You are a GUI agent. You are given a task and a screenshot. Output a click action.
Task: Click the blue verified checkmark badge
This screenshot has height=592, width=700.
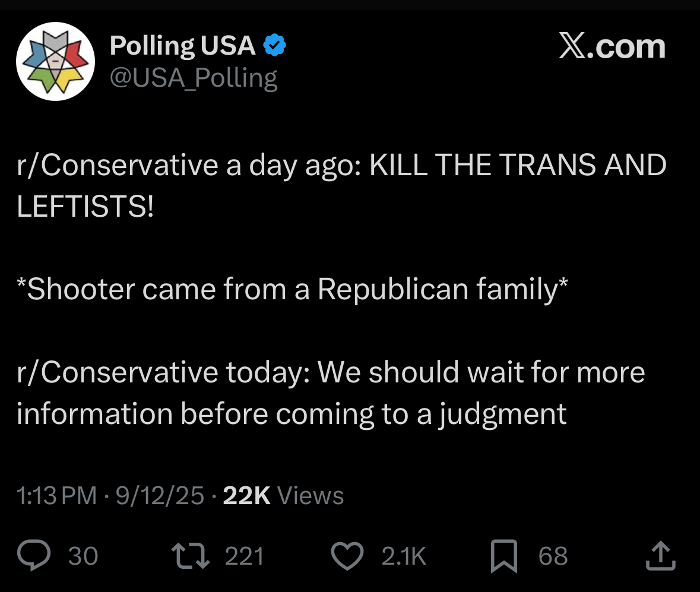coord(274,45)
